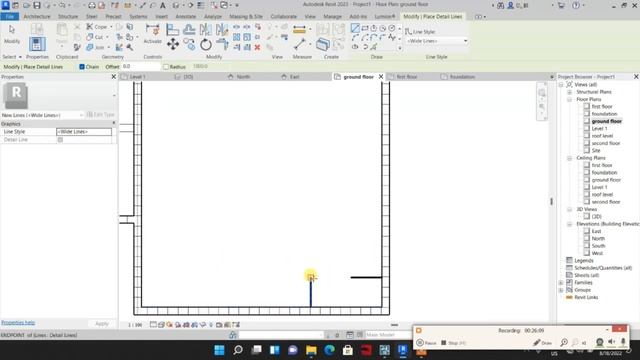Open 'second floor' floor plan in browser

point(606,143)
